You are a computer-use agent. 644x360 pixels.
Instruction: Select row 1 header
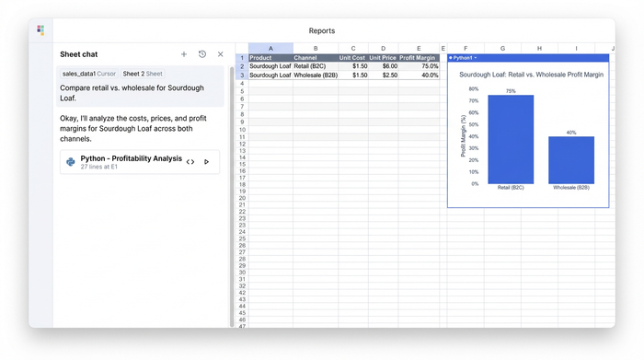[x=242, y=58]
